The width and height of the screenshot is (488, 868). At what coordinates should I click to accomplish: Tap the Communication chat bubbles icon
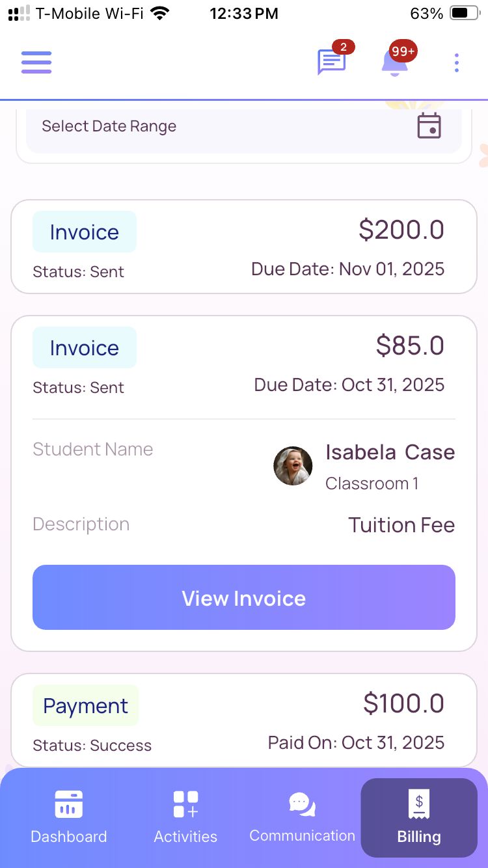click(302, 804)
